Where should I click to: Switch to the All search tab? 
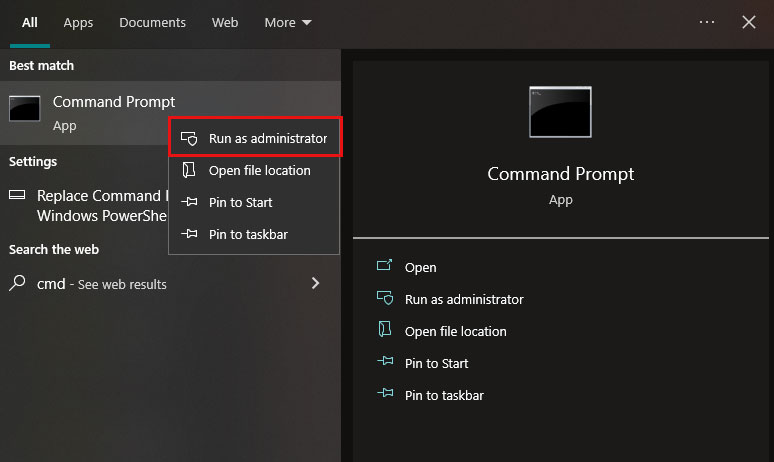[x=30, y=23]
